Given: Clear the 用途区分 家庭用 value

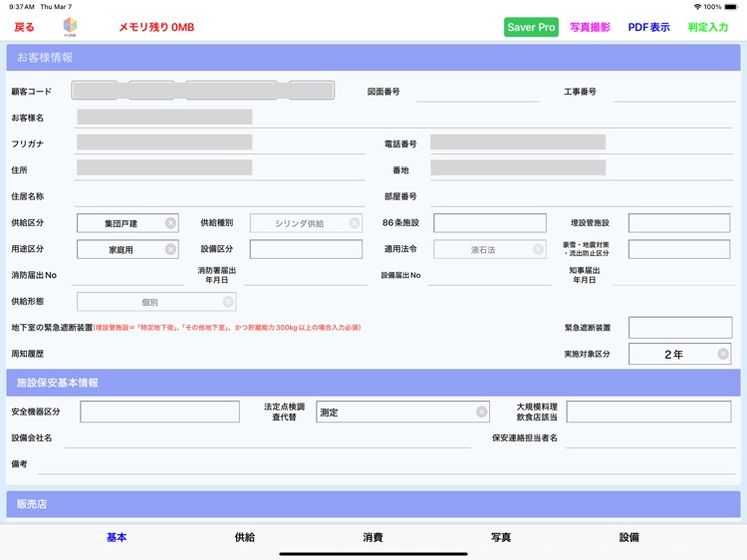Looking at the screenshot, I should click(x=170, y=249).
